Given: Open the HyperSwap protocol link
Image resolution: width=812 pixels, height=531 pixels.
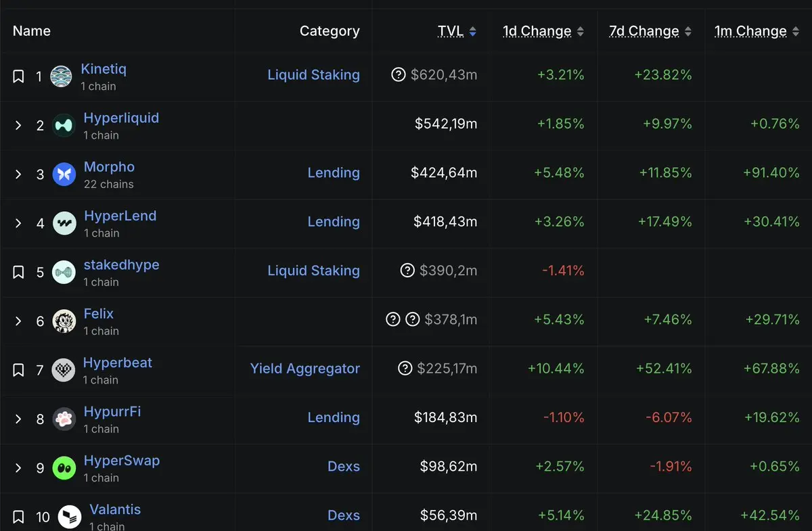Looking at the screenshot, I should [x=121, y=461].
